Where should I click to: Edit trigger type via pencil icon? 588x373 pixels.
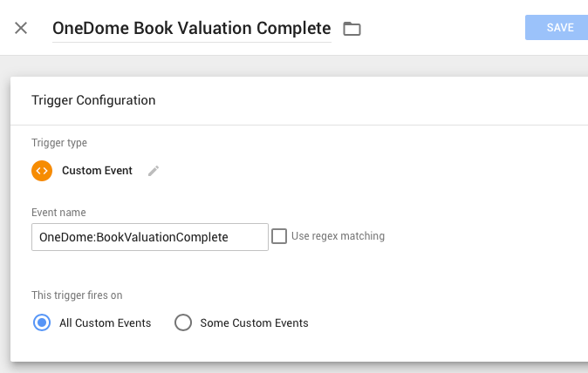click(154, 171)
